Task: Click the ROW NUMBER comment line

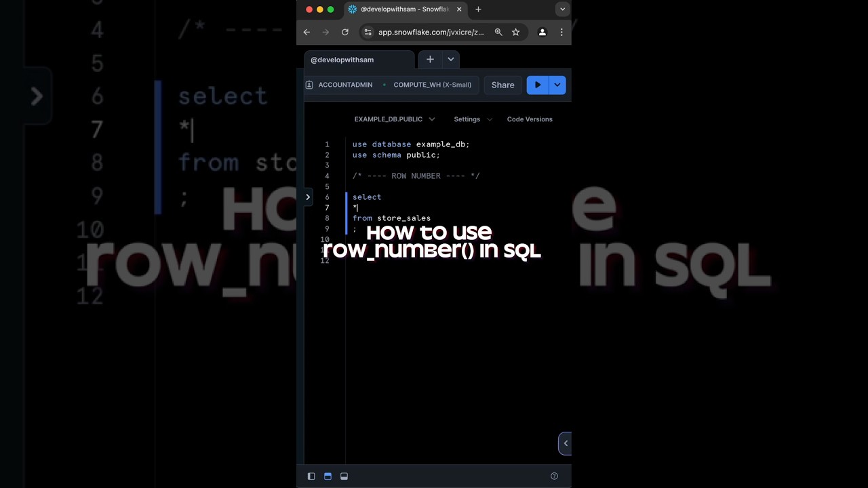Action: [416, 176]
